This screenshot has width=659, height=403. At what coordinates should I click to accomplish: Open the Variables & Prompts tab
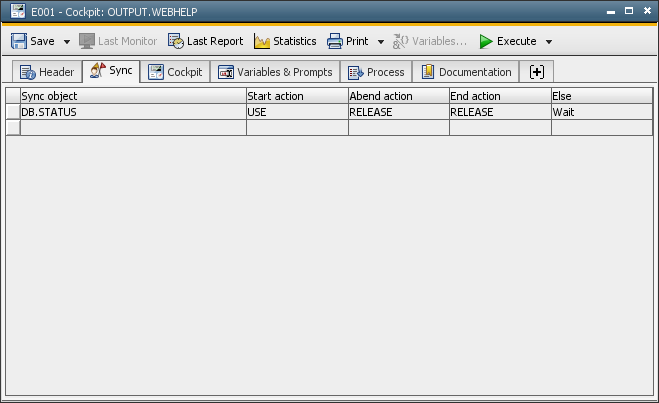pos(275,72)
